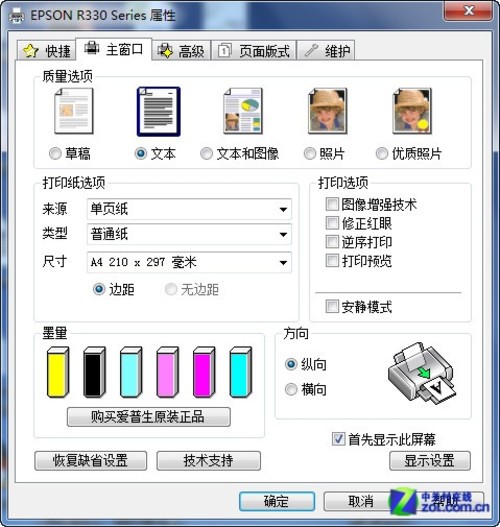Screen dimensions: 500x527
Task: Choose the Text and Image (文本和图像) quality icon
Action: click(x=243, y=111)
